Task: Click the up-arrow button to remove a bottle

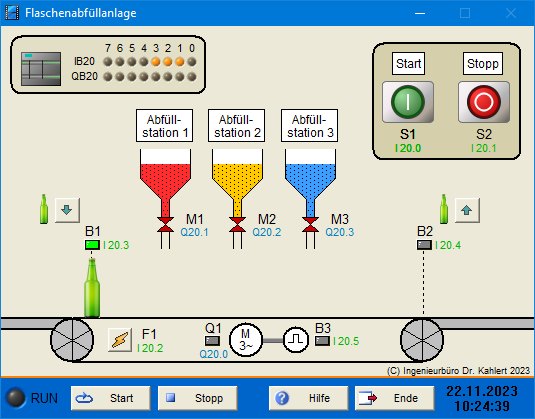Action: point(467,210)
